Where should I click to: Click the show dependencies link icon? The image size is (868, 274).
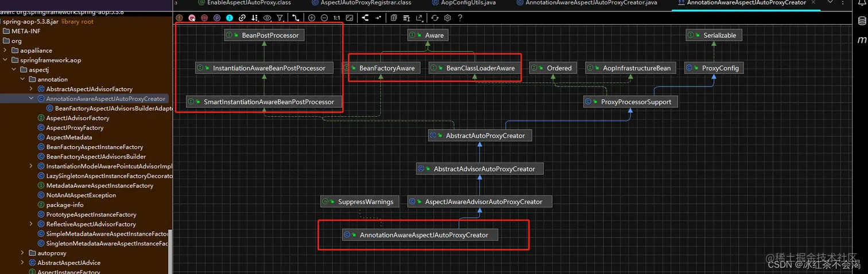point(242,18)
